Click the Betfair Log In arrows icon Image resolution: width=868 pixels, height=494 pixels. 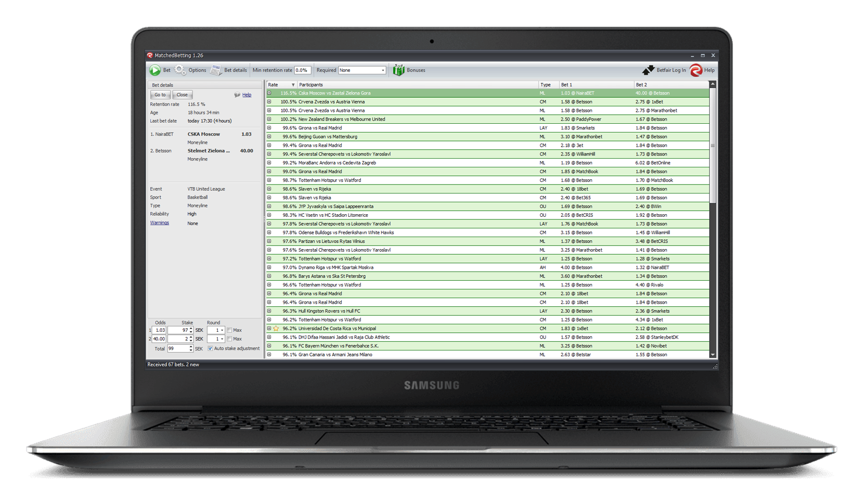[x=648, y=70]
